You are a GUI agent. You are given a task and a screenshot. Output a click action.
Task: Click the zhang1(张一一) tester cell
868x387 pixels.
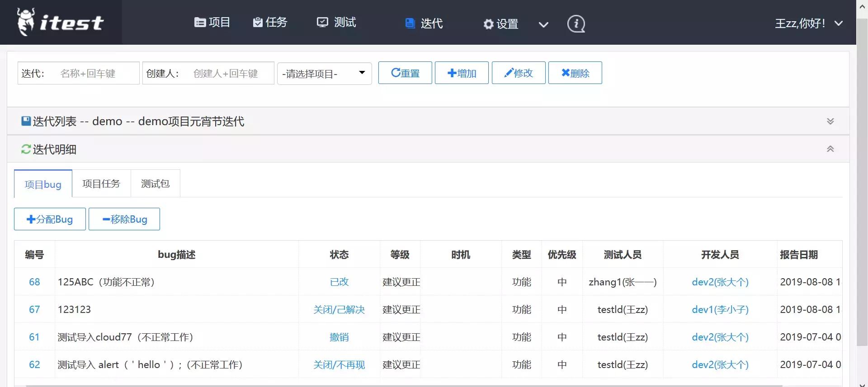[623, 282]
